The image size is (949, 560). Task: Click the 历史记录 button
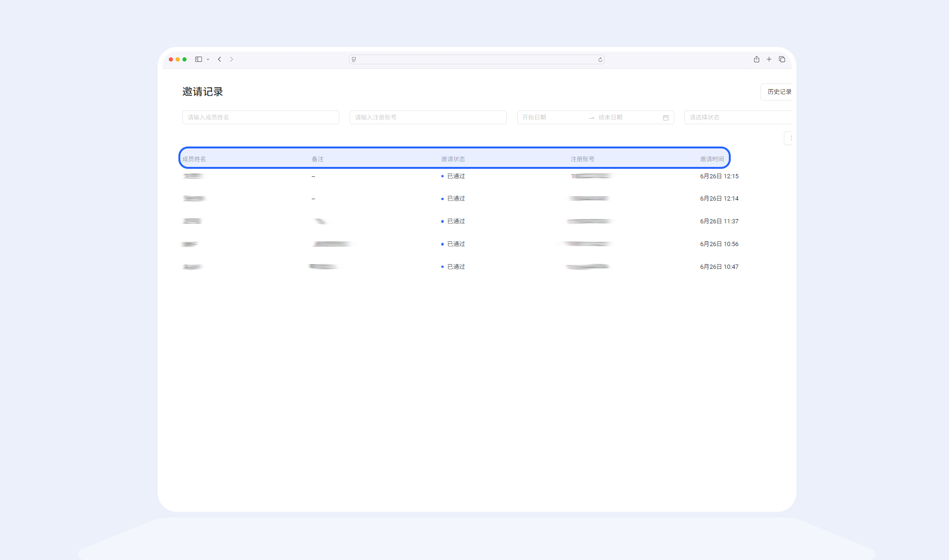[x=779, y=92]
